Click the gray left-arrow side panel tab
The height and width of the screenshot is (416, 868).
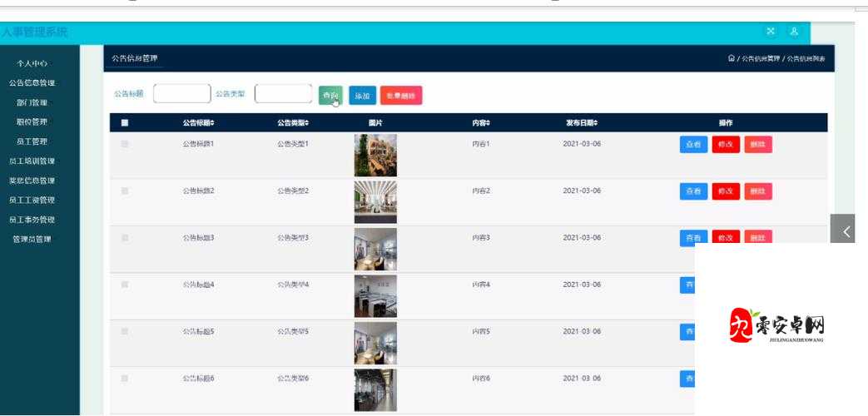pyautogui.click(x=846, y=231)
